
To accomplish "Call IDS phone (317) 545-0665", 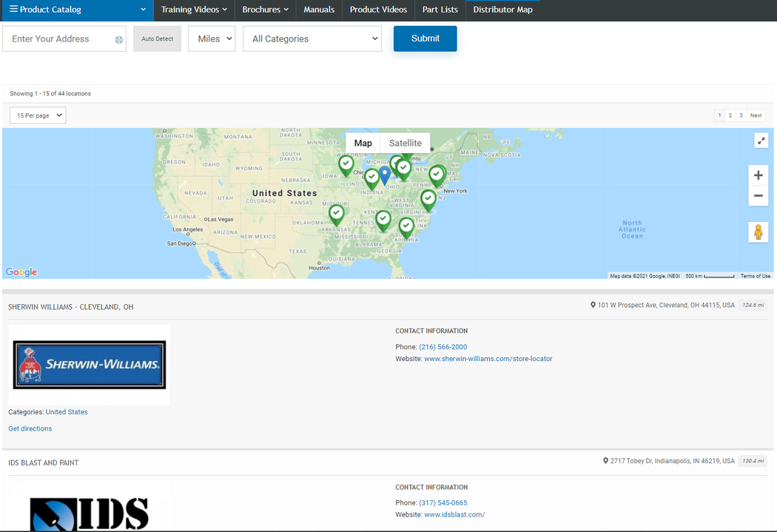I will click(x=443, y=503).
